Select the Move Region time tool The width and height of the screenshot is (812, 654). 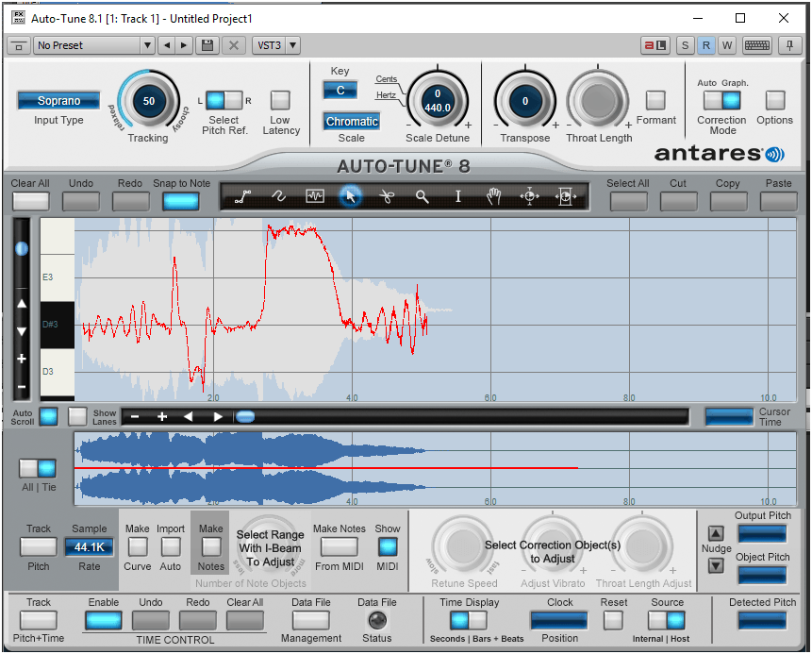(x=565, y=196)
